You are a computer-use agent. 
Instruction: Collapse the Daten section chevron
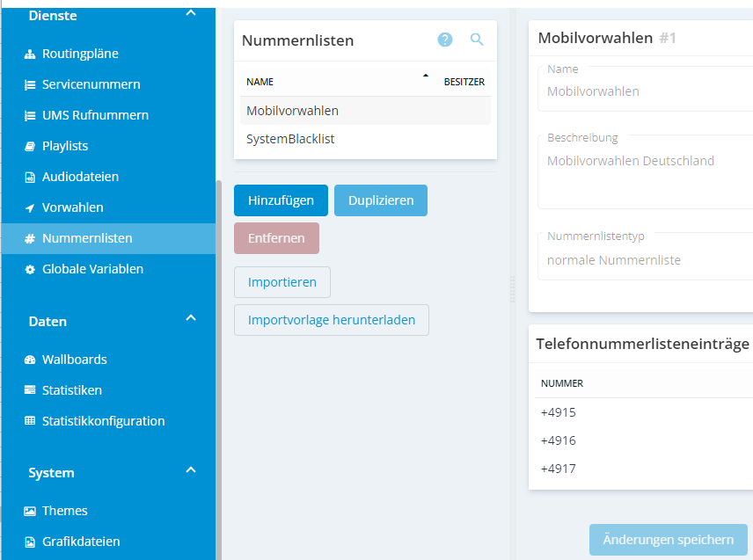(191, 319)
